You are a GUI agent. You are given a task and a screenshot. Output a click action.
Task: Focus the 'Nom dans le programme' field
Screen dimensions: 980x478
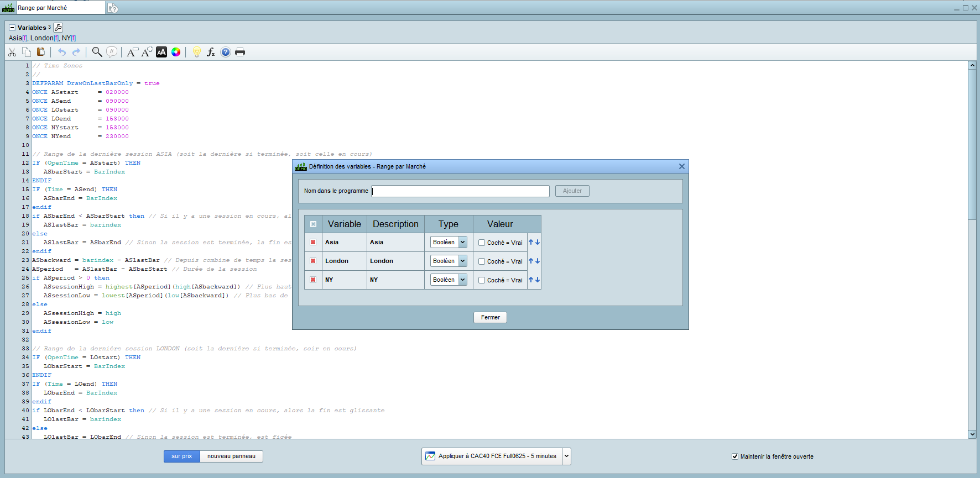tap(461, 191)
